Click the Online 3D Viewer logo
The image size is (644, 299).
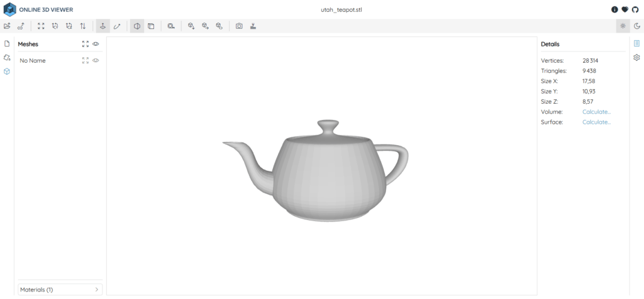point(38,9)
